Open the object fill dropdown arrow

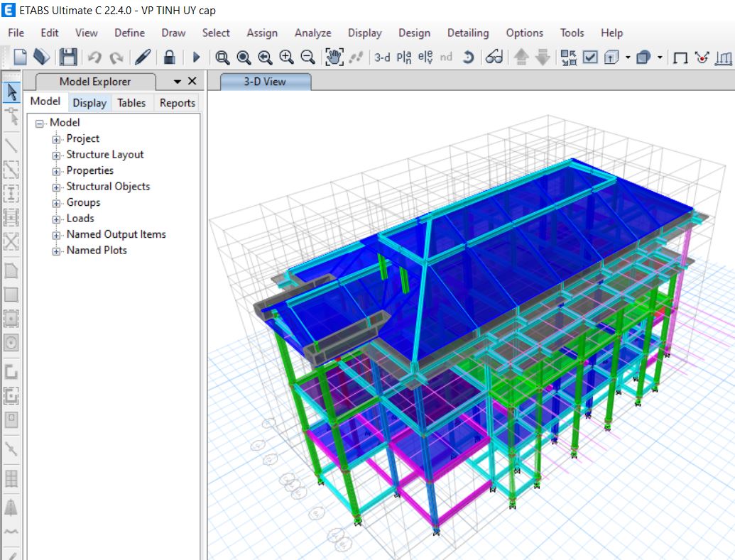click(x=660, y=57)
